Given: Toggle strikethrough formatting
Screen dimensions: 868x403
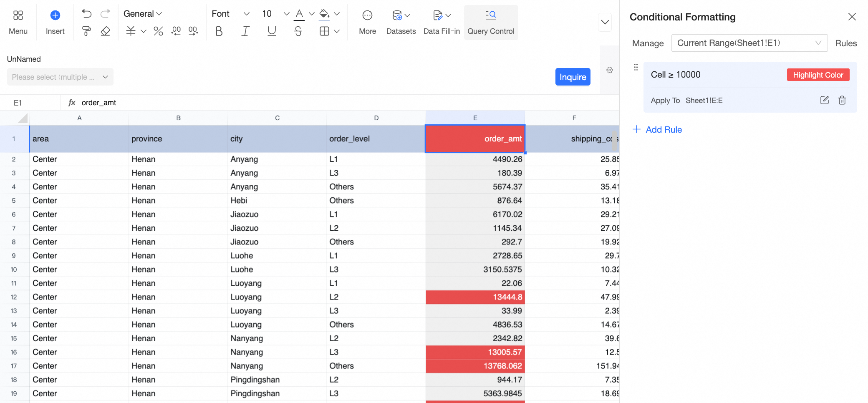Looking at the screenshot, I should click(x=298, y=31).
